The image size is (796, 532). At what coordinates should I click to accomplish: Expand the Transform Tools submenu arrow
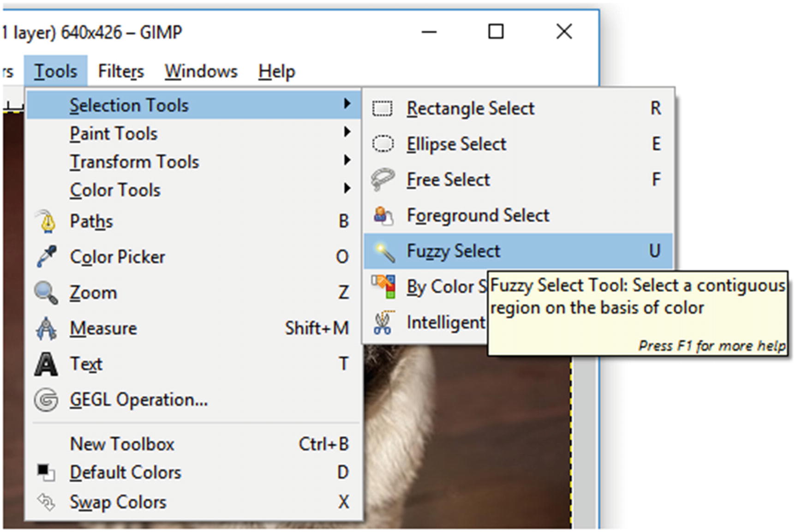(x=347, y=160)
